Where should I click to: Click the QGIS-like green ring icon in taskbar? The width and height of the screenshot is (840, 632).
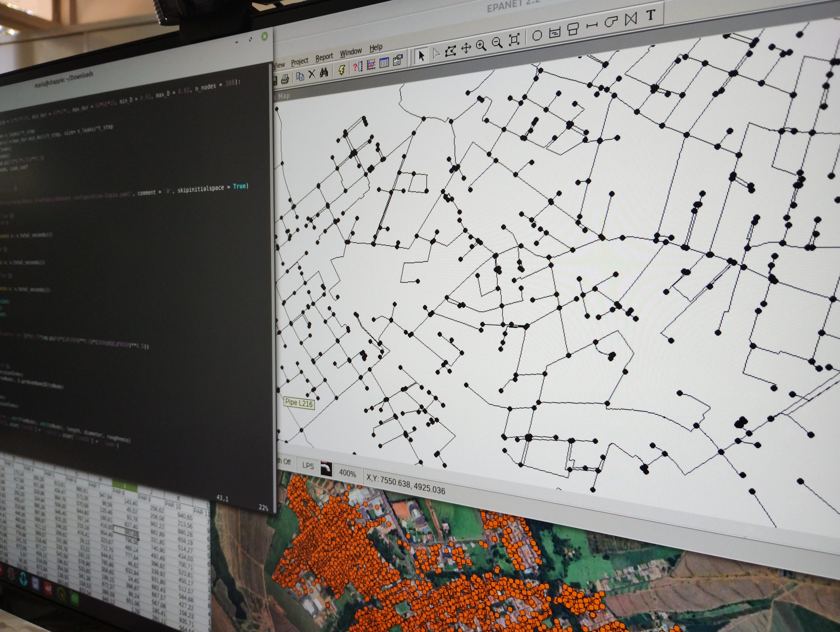pos(61,594)
